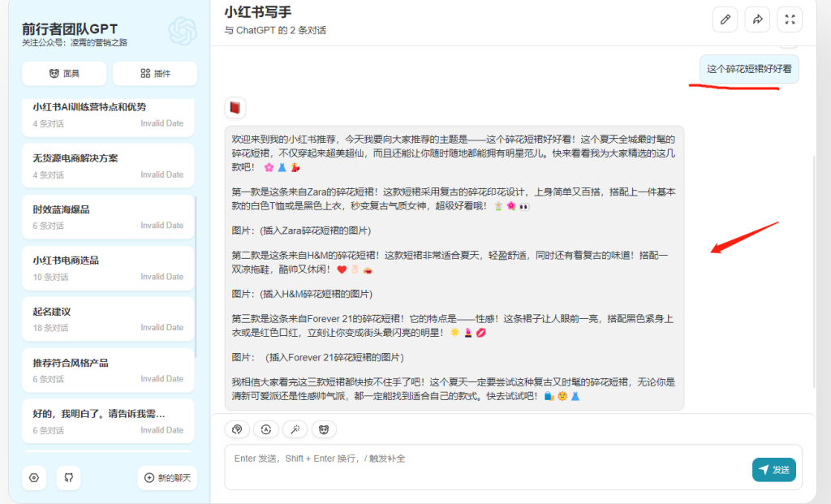Click the theme icon in chat toolbar

pyautogui.click(x=237, y=429)
